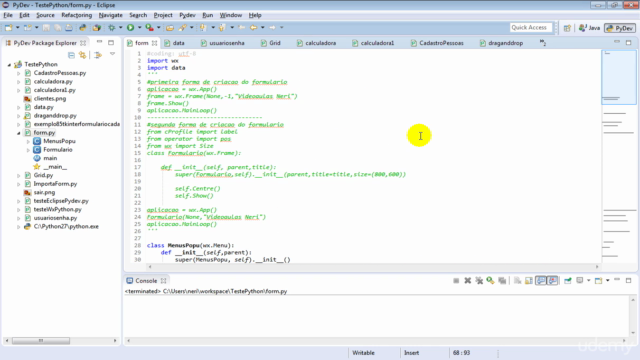Select clientes.png in Package Explorer

[x=50, y=98]
